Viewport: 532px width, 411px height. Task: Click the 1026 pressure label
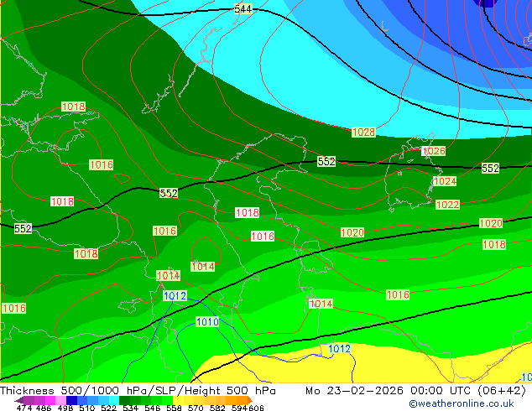pos(434,151)
